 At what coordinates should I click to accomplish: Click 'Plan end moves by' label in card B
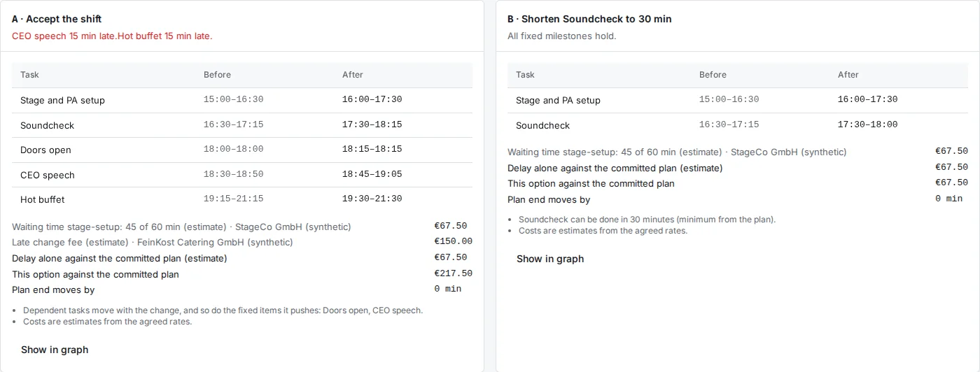549,199
